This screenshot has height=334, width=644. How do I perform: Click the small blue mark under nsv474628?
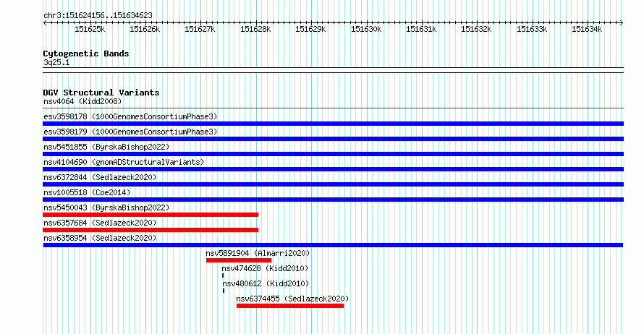pyautogui.click(x=223, y=275)
